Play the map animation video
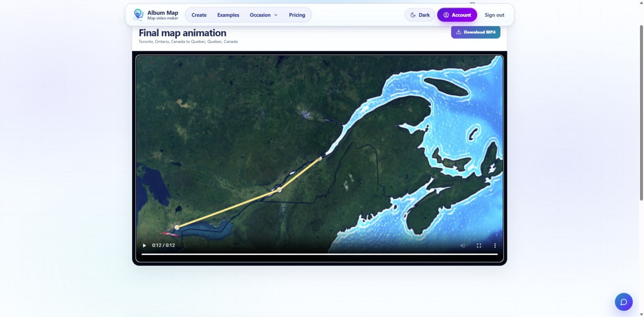 point(144,245)
